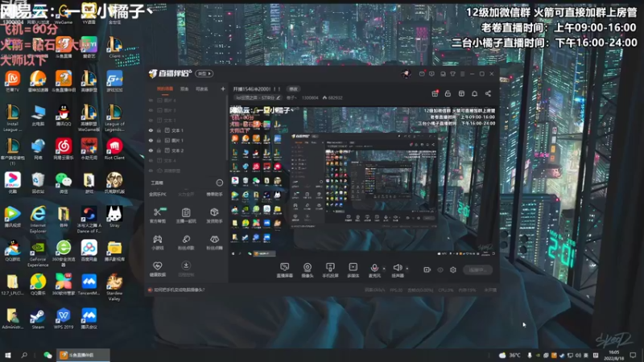Open the bell notification icon
The height and width of the screenshot is (362, 644).
pos(474,93)
